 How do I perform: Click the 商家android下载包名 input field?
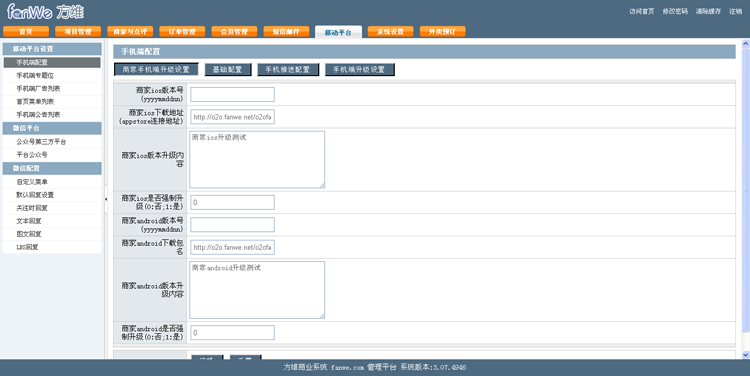click(x=232, y=247)
